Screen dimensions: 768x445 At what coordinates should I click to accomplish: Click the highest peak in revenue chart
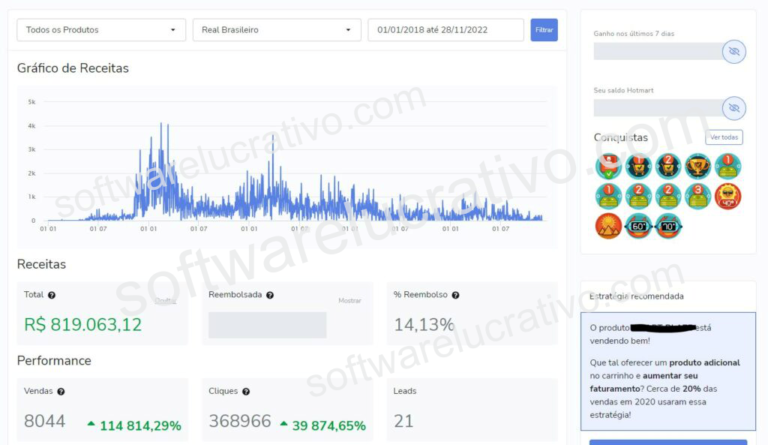(x=161, y=125)
